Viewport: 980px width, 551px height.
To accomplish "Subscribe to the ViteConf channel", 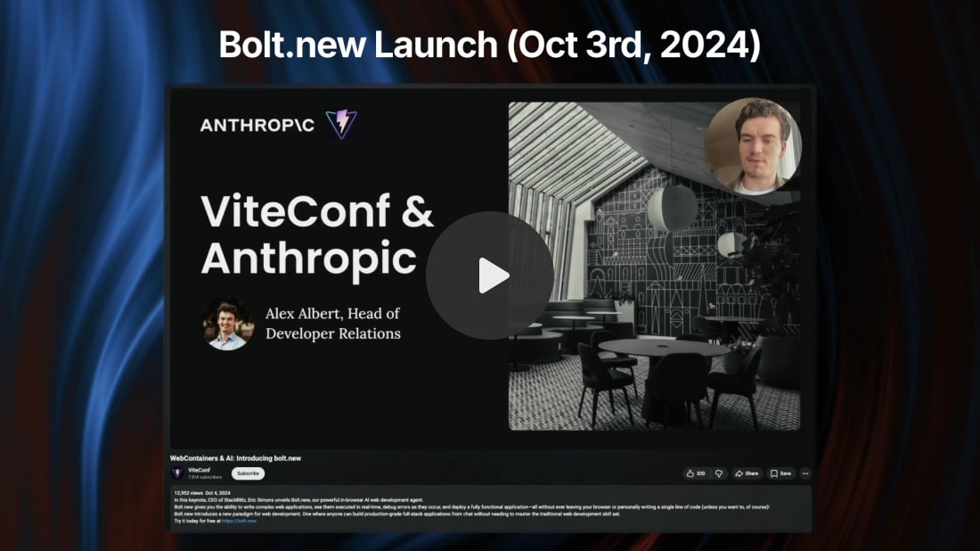I will click(249, 473).
